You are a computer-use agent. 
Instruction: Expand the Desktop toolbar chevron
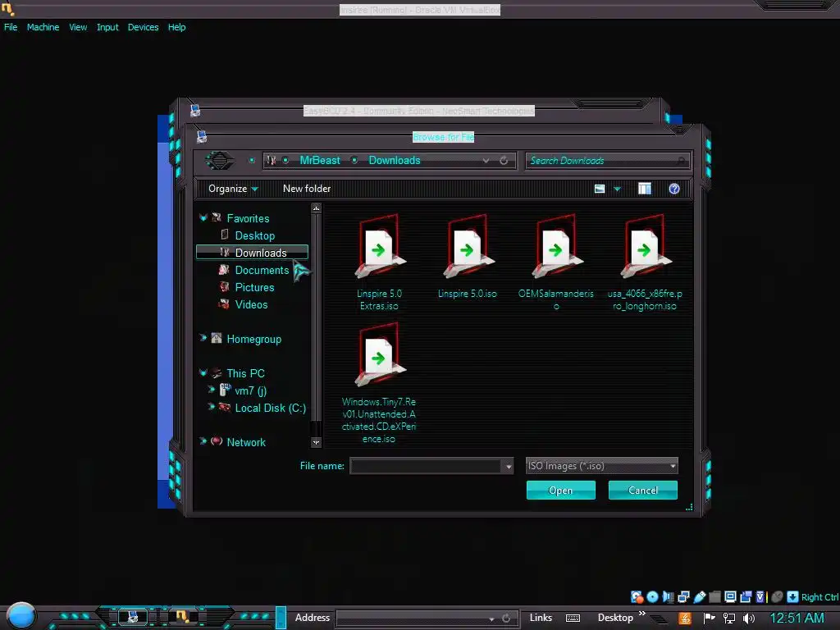(x=641, y=614)
